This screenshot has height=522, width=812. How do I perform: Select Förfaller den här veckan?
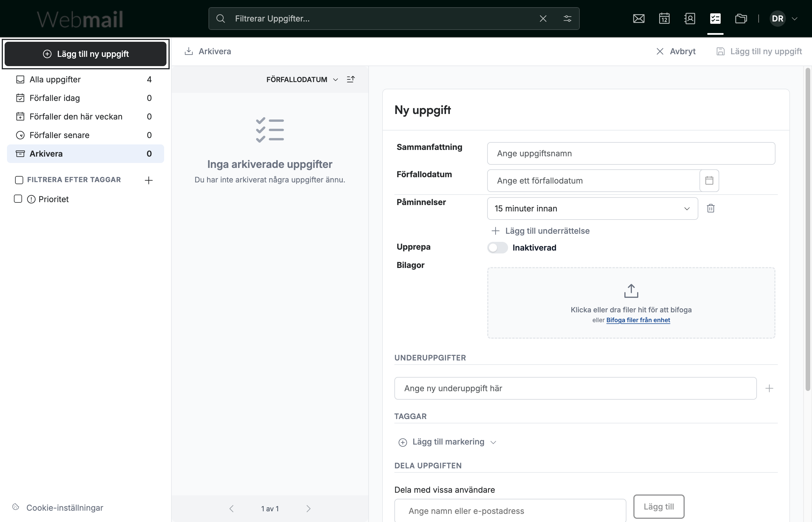point(85,117)
